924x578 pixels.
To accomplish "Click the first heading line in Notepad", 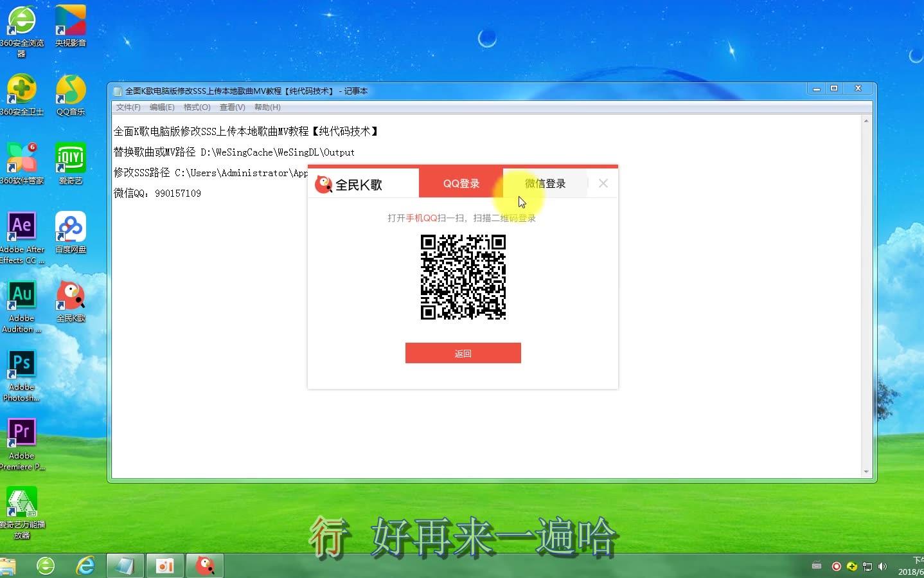I will point(247,131).
